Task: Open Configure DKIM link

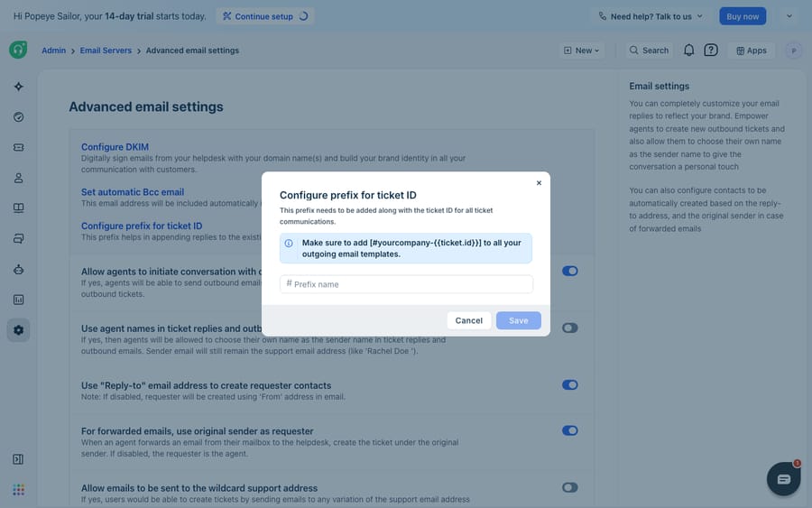Action: (x=115, y=146)
